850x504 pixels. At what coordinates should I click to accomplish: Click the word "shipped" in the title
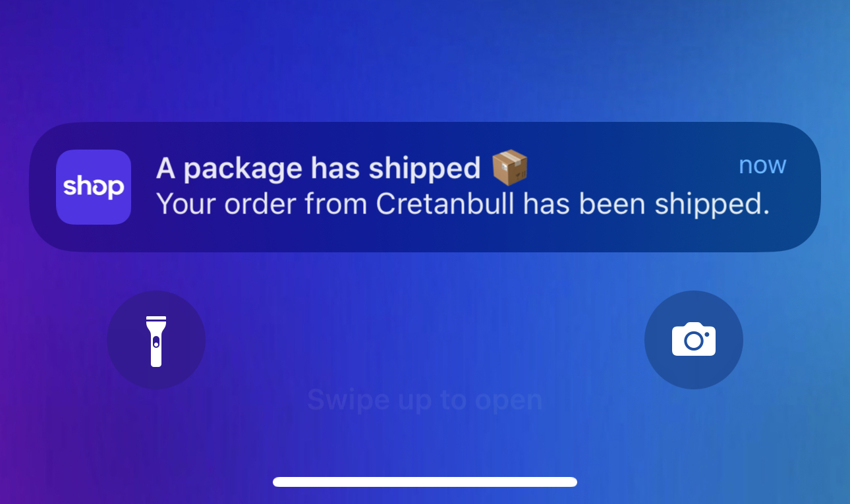click(x=424, y=169)
